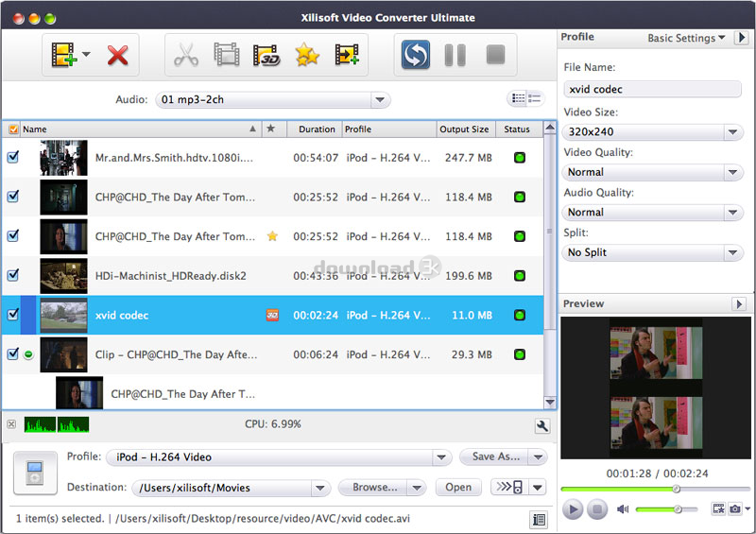Image resolution: width=756 pixels, height=534 pixels.
Task: Click the Mr.and.Mrs.Smith video thumbnail
Action: point(63,158)
